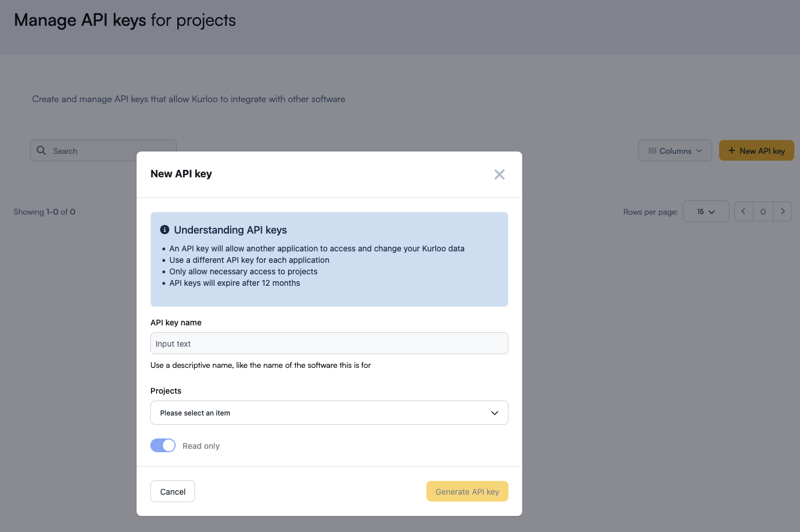Open the Rows per page selector

click(705, 211)
